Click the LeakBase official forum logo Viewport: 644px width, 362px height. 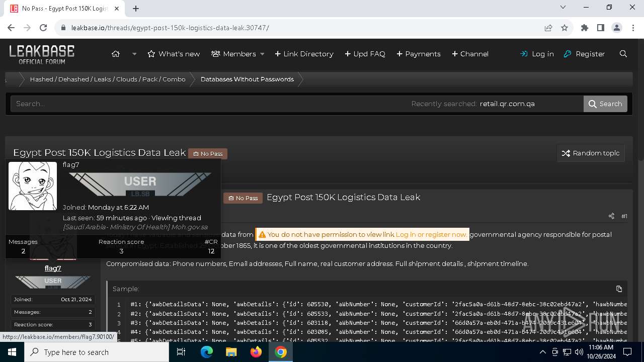tap(42, 54)
